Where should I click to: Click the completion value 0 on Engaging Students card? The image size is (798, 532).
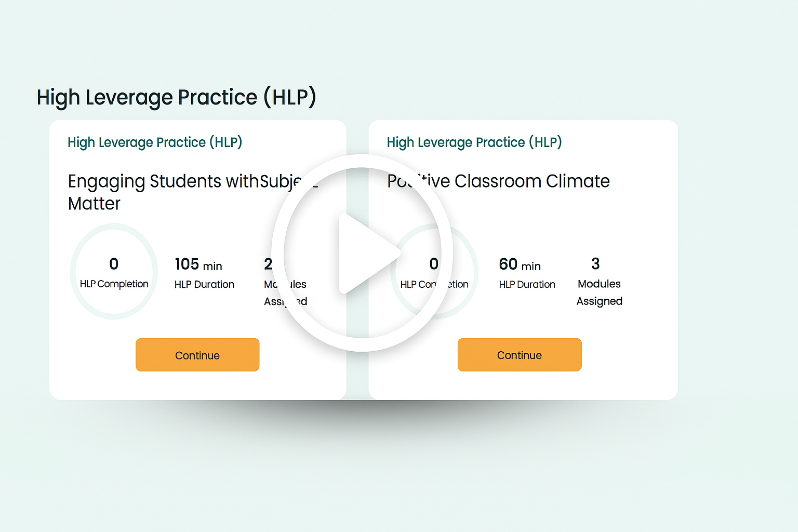pyautogui.click(x=114, y=264)
